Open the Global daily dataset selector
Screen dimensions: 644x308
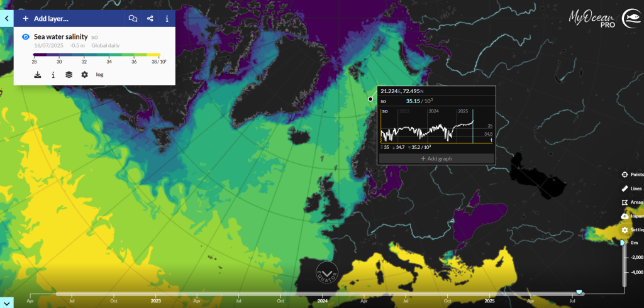tap(105, 46)
